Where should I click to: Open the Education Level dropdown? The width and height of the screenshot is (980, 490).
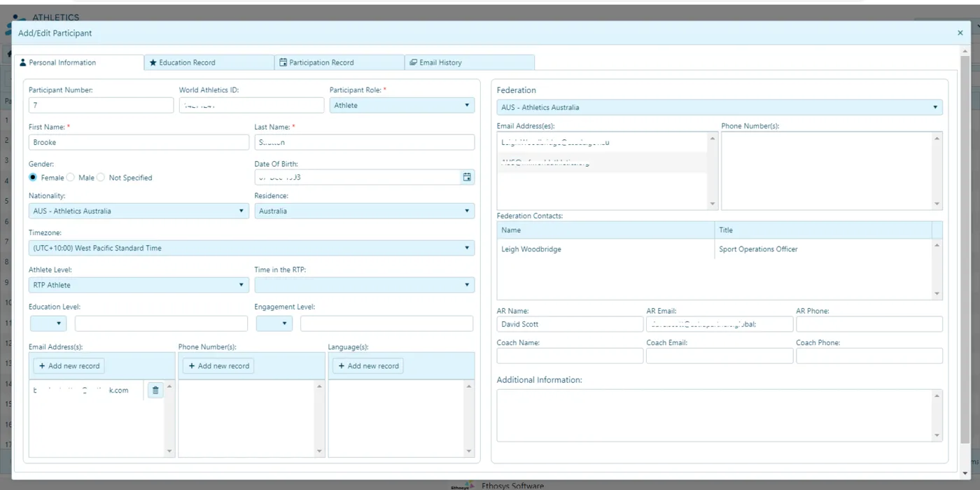tap(48, 323)
